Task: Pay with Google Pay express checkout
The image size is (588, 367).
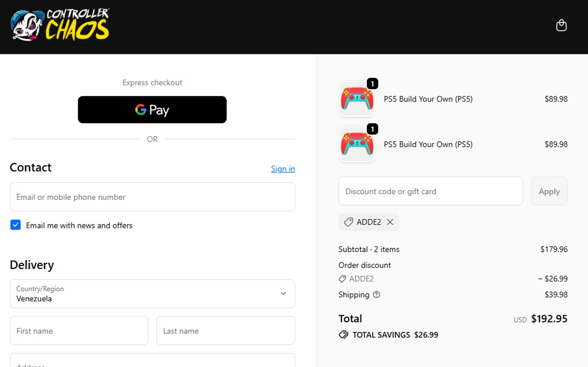Action: (152, 110)
